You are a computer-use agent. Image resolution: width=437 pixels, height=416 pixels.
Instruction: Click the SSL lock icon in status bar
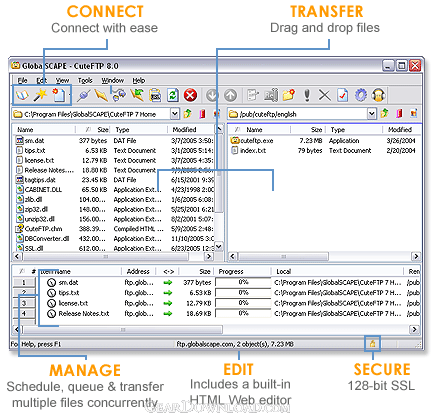(372, 344)
